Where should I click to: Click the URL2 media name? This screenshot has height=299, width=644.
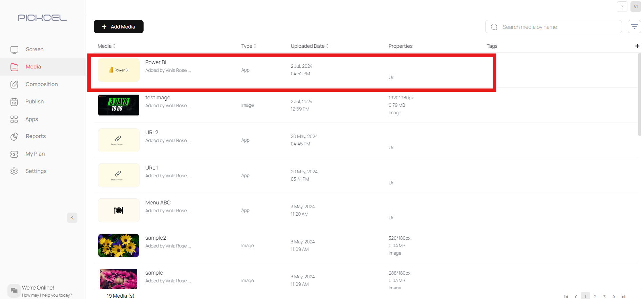(152, 133)
